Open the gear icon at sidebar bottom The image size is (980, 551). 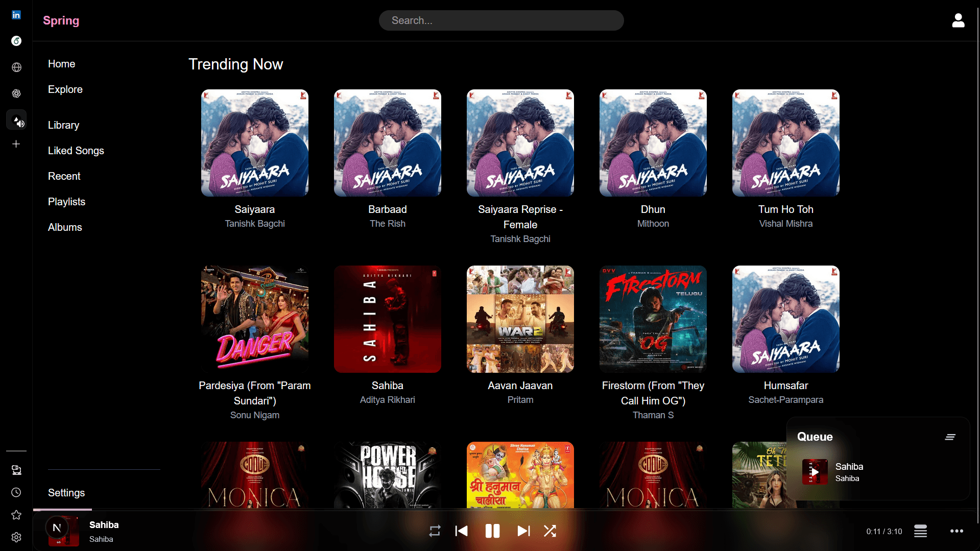16,537
